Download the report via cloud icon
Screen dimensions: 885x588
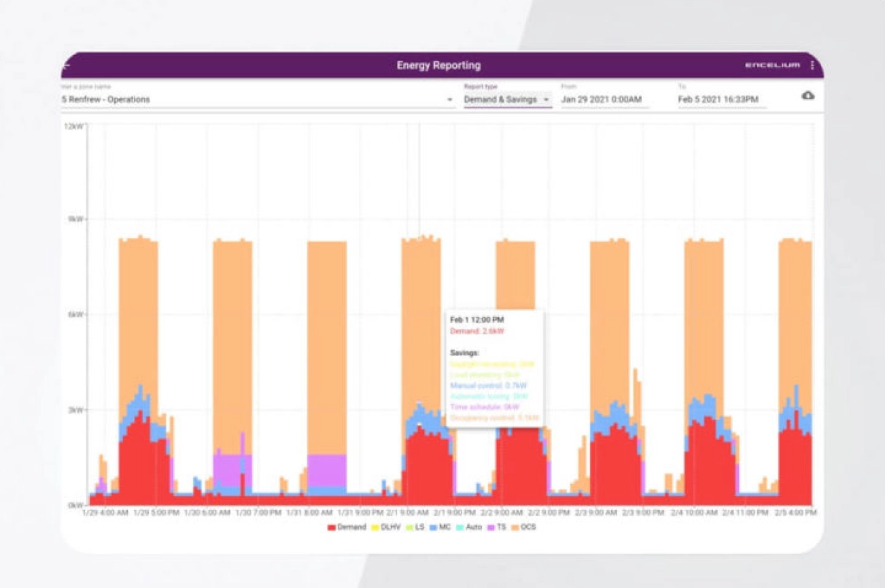[x=808, y=97]
